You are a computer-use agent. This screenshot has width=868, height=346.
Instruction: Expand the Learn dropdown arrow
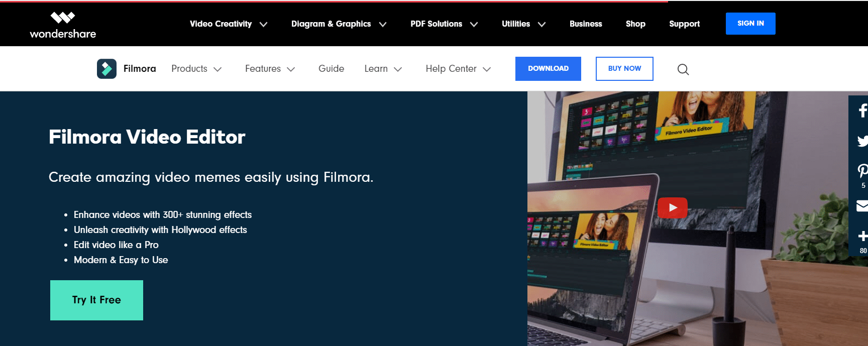tap(398, 69)
